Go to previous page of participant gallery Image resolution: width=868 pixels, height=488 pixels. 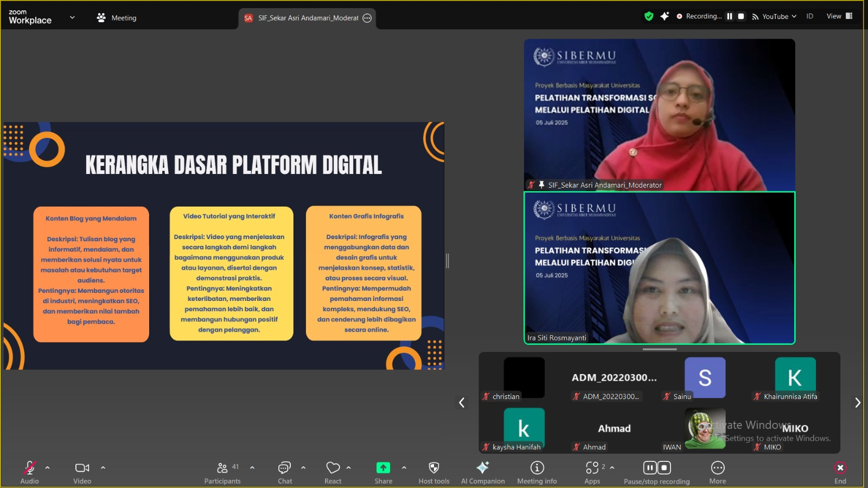coord(462,402)
